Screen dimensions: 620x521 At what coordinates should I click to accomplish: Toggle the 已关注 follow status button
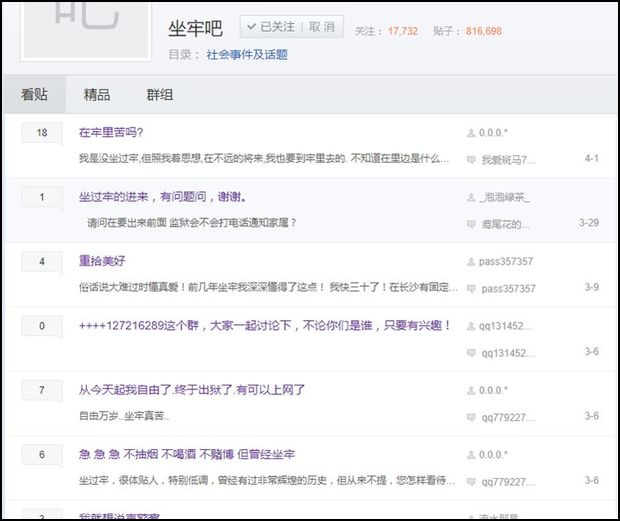pos(272,27)
